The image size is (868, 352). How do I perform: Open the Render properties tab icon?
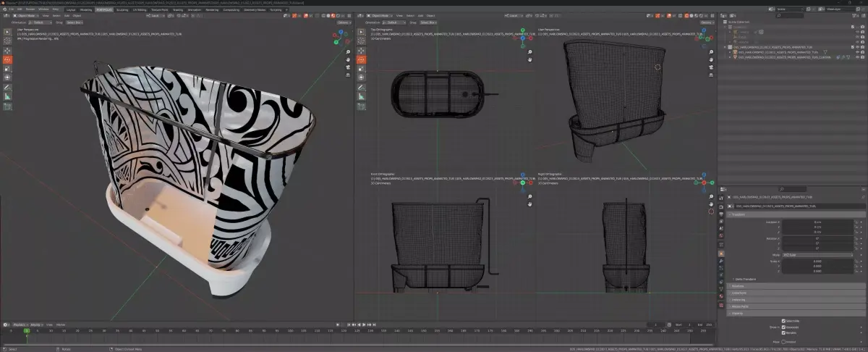(721, 206)
